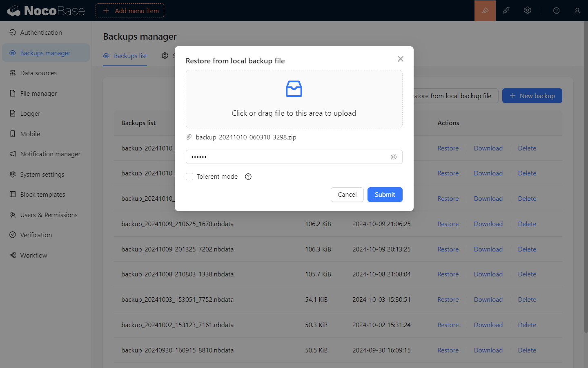Open the help question mark icon
The width and height of the screenshot is (588, 368).
point(556,11)
